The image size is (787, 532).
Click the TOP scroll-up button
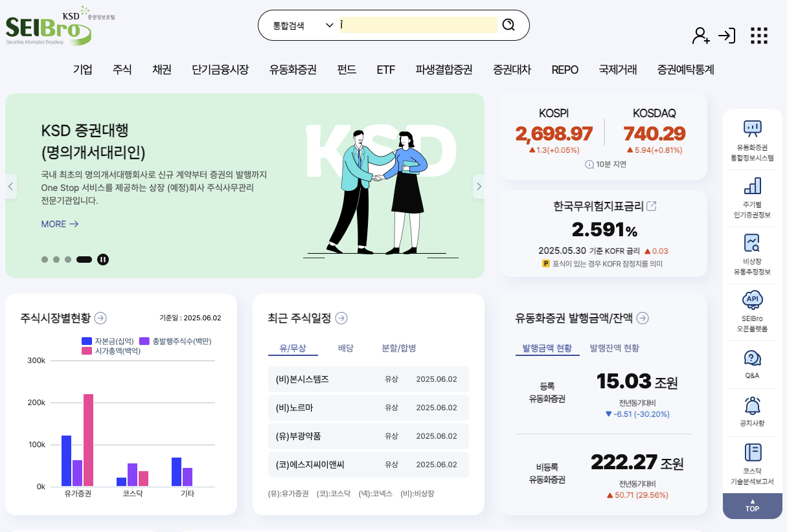pyautogui.click(x=752, y=505)
